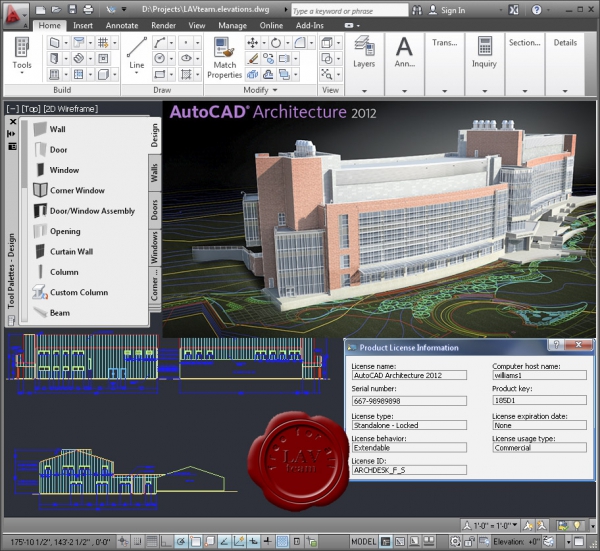This screenshot has height=551, width=600.
Task: Expand the Layers panel dropdown arrow
Action: (x=364, y=91)
